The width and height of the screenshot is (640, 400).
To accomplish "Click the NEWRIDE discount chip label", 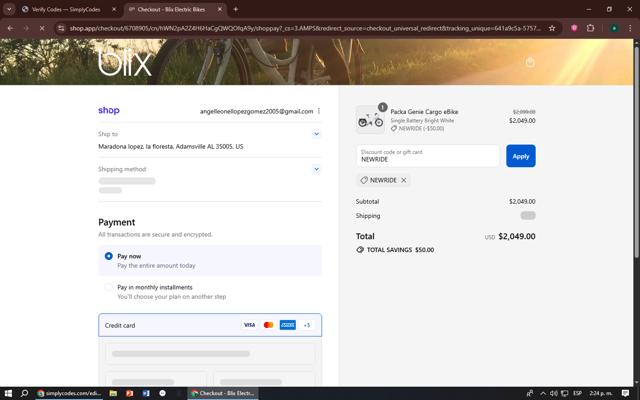I will click(x=383, y=180).
